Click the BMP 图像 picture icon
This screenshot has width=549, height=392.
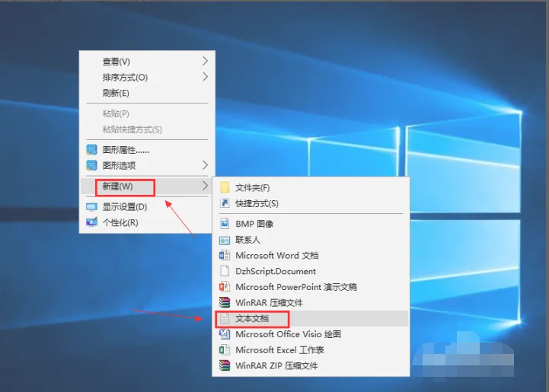(x=225, y=224)
